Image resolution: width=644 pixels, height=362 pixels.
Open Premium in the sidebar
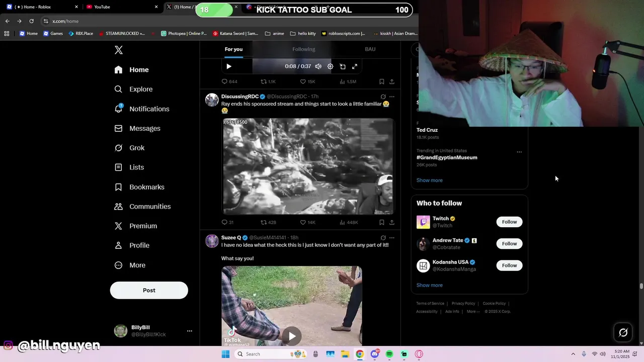click(x=135, y=226)
